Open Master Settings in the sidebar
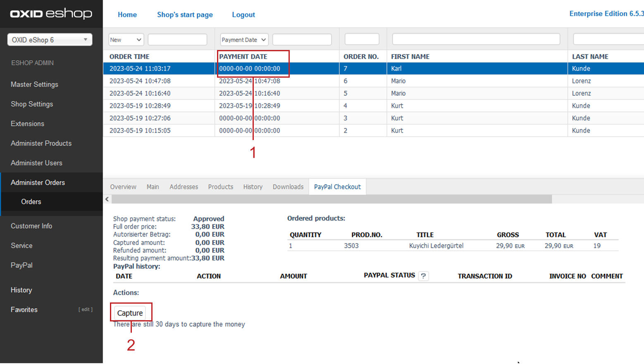 tap(34, 84)
